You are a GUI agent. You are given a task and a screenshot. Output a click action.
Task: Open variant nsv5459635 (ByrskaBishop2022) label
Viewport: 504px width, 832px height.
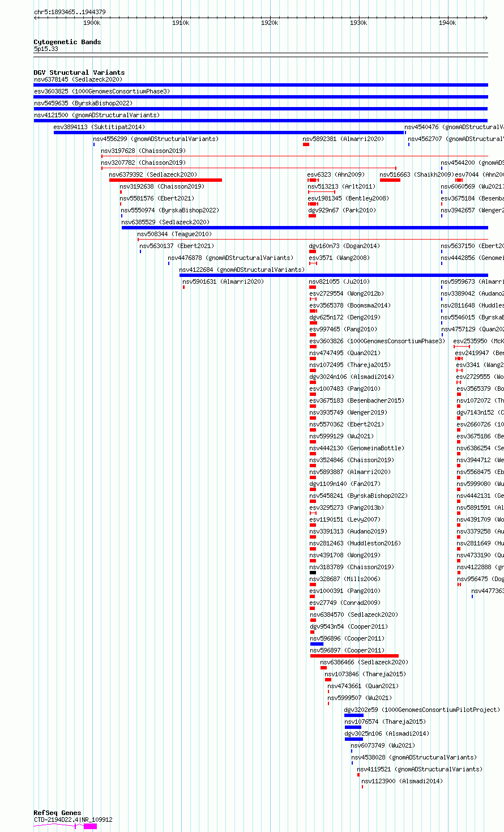pyautogui.click(x=83, y=103)
